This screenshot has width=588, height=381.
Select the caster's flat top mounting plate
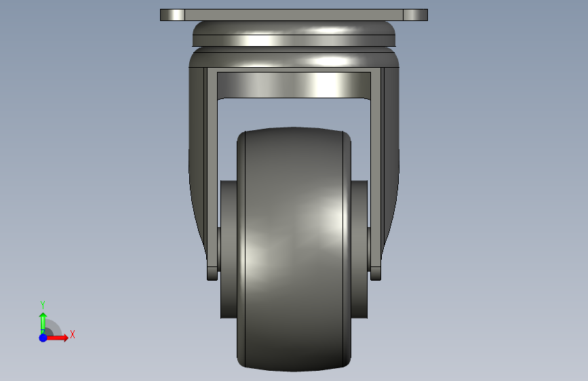[x=294, y=15]
